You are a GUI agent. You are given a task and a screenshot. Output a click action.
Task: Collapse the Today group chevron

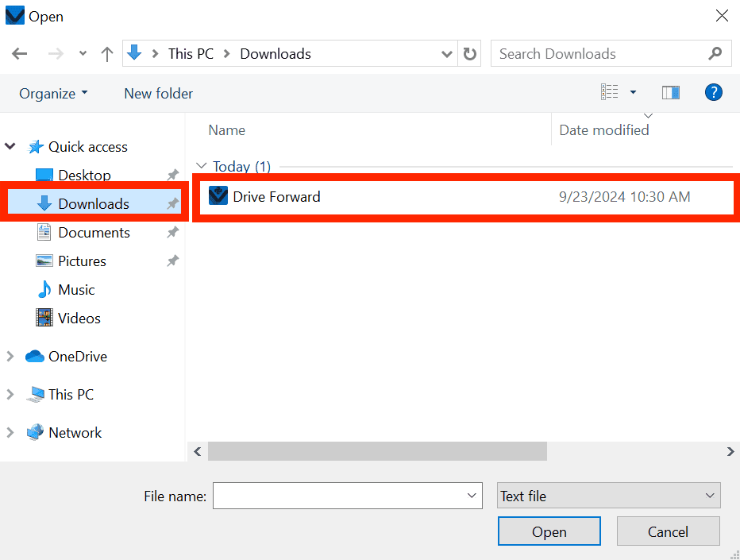[x=201, y=167]
